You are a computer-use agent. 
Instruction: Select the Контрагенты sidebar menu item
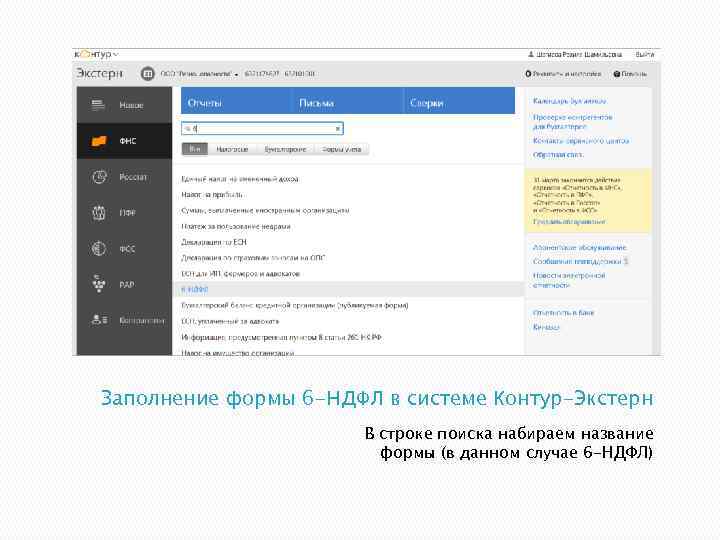(124, 320)
